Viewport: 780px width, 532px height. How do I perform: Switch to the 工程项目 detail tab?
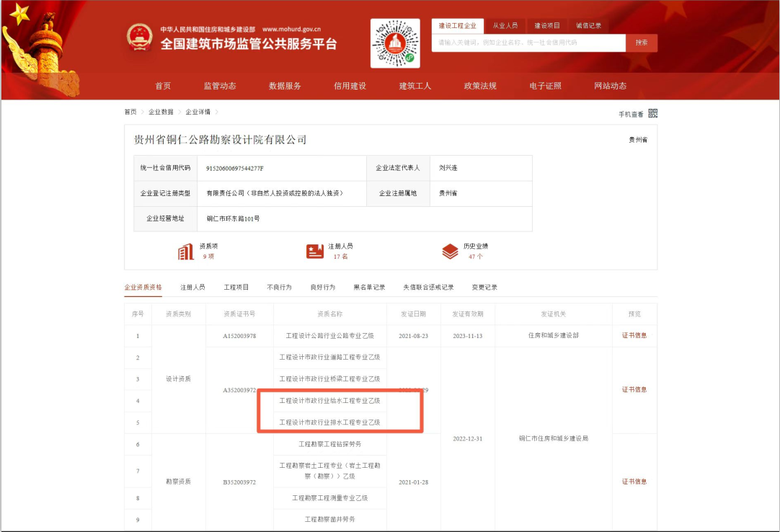click(236, 287)
